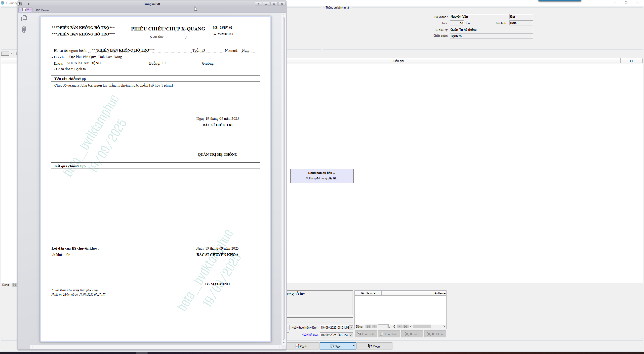Click the Ngày kết quả link

coord(310,335)
